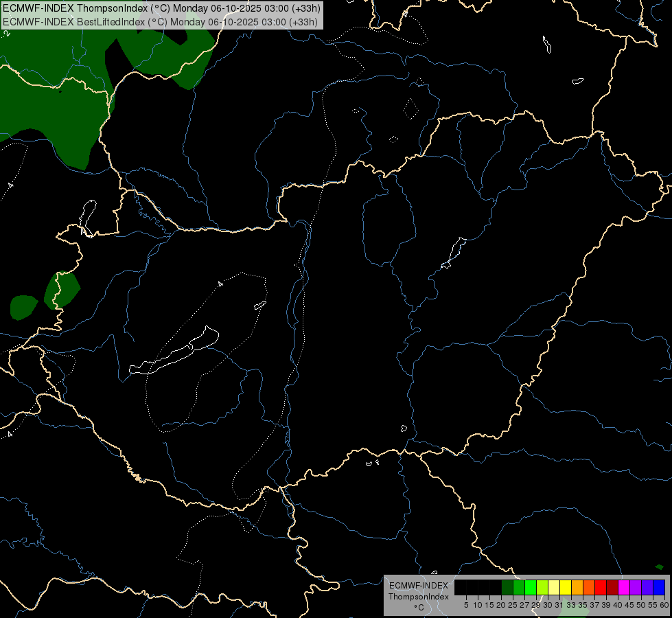Click the legend tick label 15
Screen dimensions: 672x618
[489, 605]
